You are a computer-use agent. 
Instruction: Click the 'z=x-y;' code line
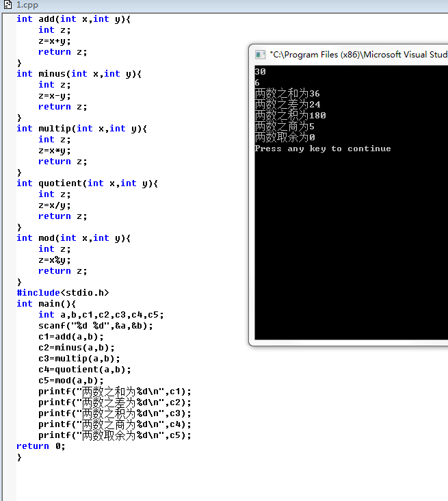tap(55, 96)
